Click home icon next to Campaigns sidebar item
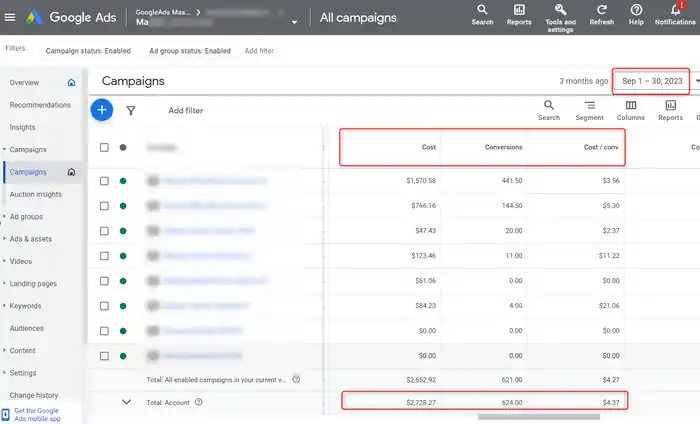The height and width of the screenshot is (424, 700). point(71,172)
